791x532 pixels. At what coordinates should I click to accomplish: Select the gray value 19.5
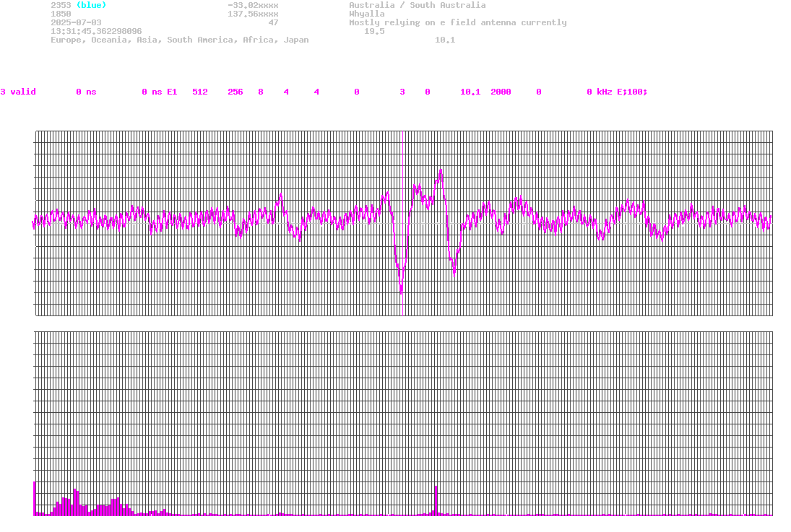coord(374,31)
